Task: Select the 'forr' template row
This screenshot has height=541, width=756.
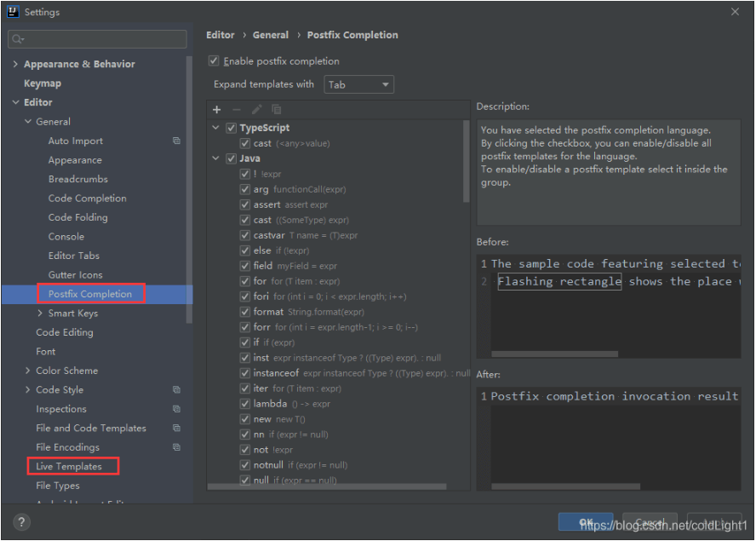Action: (337, 327)
